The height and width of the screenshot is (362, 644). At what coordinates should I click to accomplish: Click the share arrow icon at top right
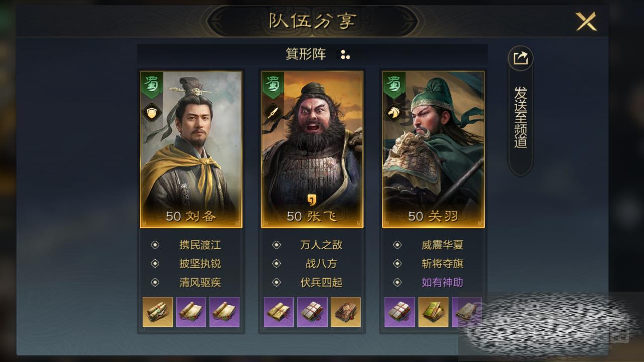pyautogui.click(x=520, y=58)
